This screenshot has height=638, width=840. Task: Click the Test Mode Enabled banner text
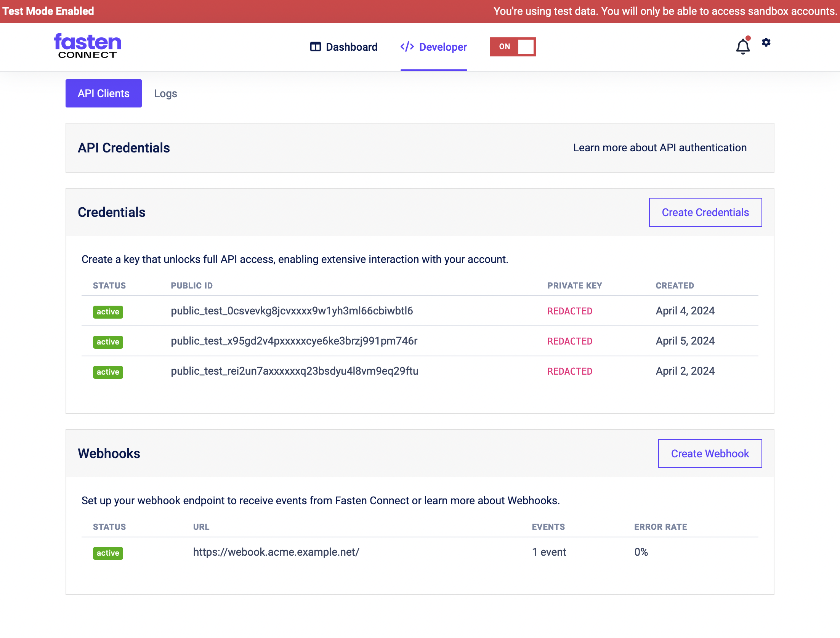pyautogui.click(x=48, y=11)
